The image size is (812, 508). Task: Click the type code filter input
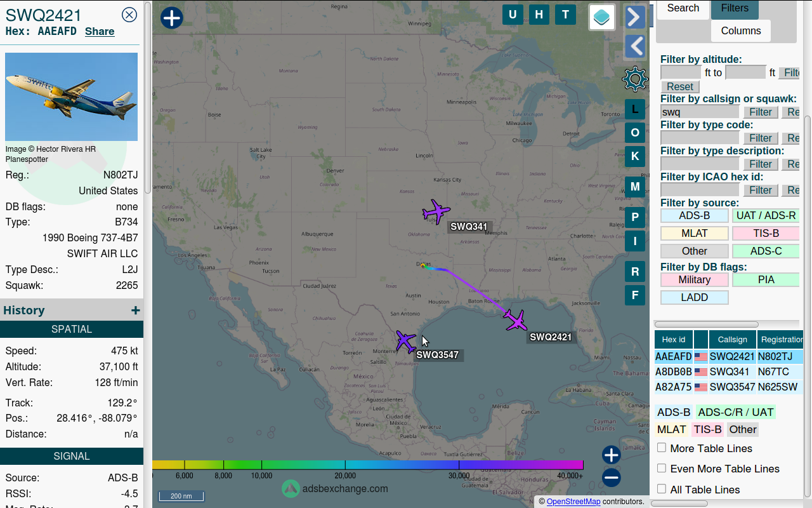click(x=700, y=138)
